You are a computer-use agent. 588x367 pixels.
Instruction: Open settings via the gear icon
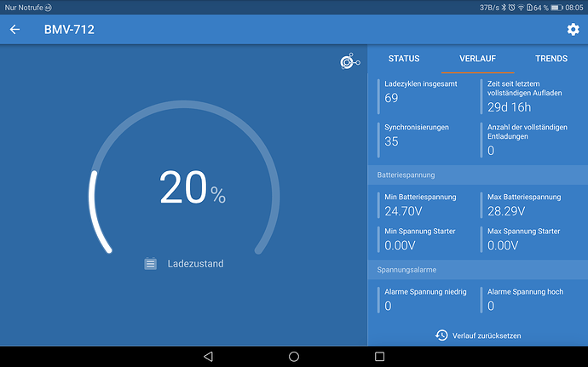tap(573, 29)
